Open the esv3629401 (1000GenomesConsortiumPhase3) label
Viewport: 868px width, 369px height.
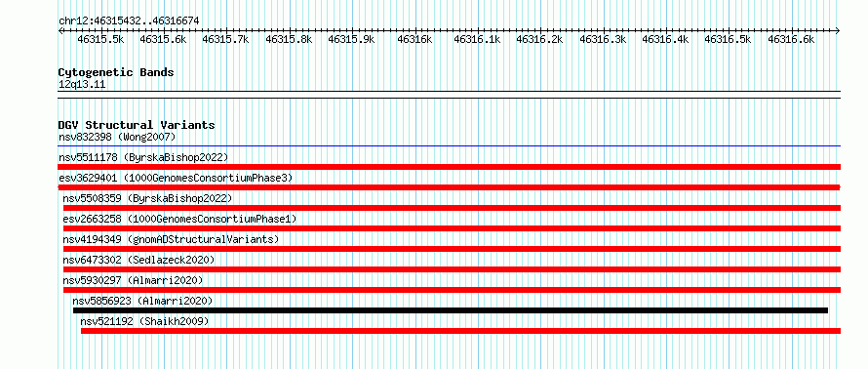tap(176, 178)
